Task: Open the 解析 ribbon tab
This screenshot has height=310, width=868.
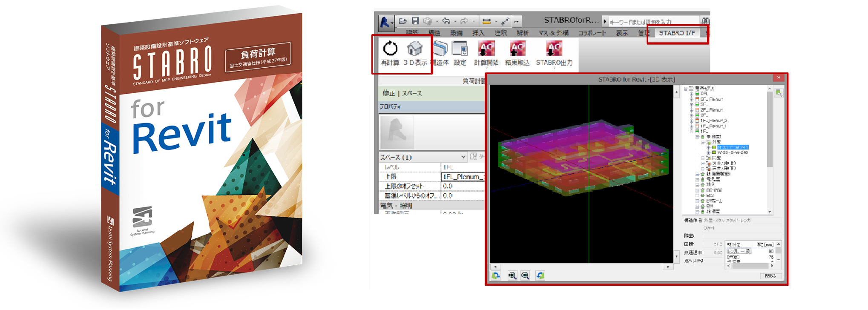Action: pos(523,33)
